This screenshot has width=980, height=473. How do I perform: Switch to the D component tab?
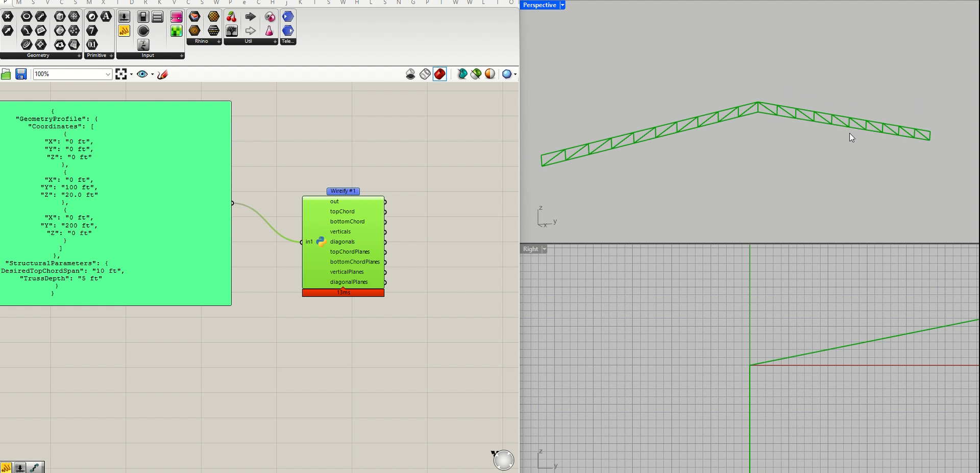tap(132, 3)
